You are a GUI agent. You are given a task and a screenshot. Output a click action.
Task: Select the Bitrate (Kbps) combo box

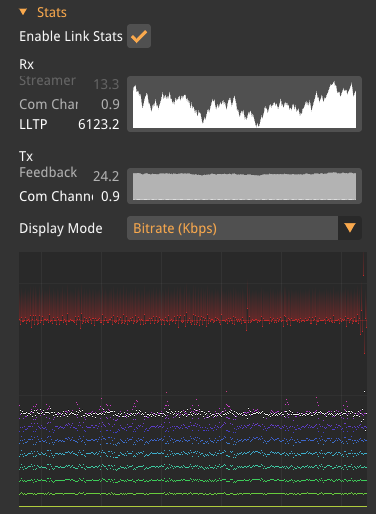click(x=244, y=228)
